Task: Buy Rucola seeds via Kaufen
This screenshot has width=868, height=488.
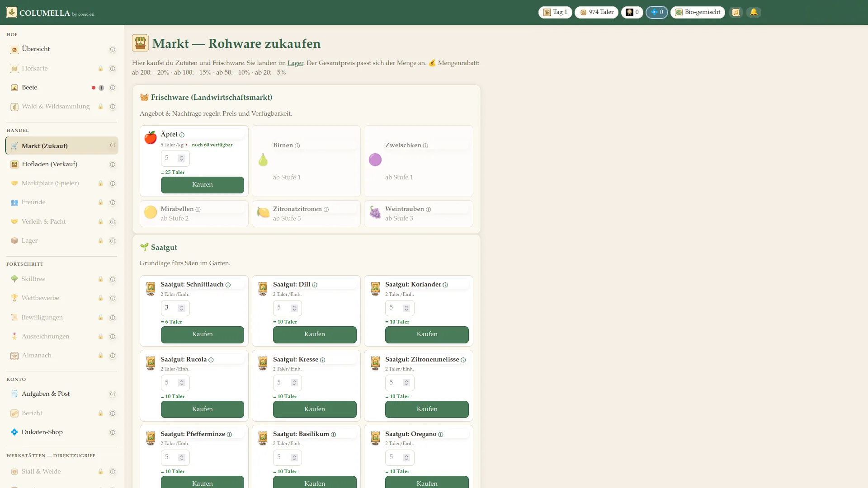Action: click(203, 409)
